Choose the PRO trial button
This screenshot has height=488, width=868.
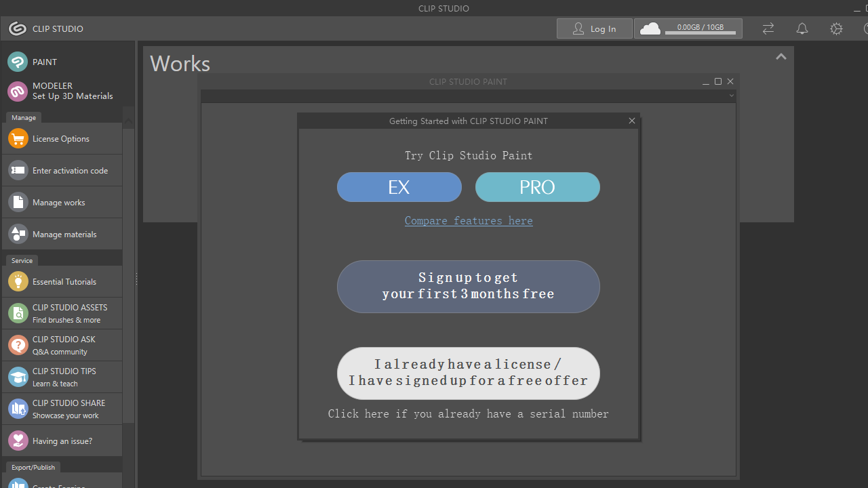[538, 187]
